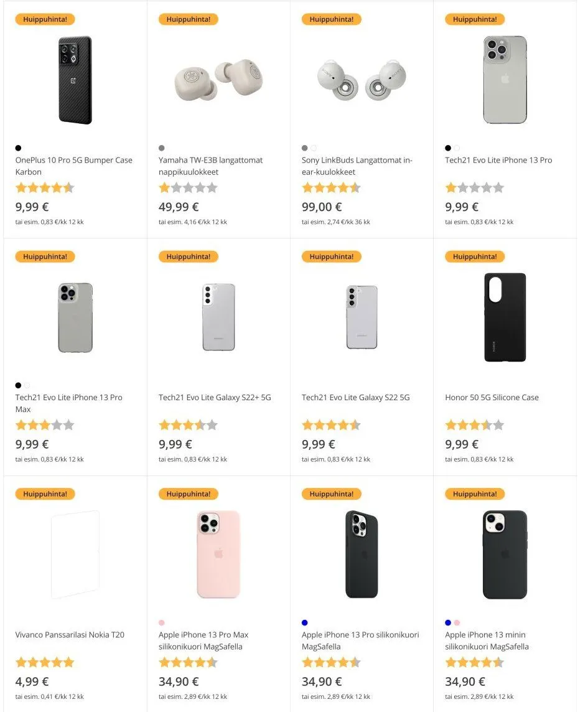Viewport: 588px width, 712px height.
Task: Open the Sony LinkBuds product image
Action: pyautogui.click(x=362, y=80)
